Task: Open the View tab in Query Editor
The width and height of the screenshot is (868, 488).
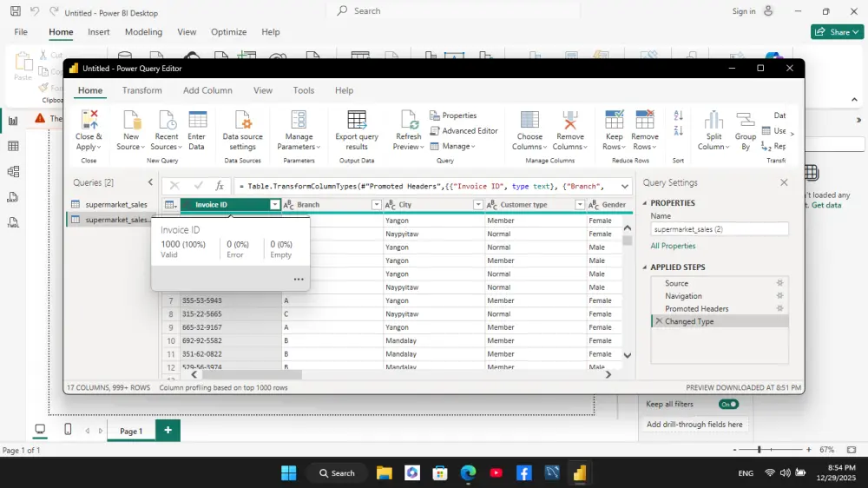Action: point(263,90)
